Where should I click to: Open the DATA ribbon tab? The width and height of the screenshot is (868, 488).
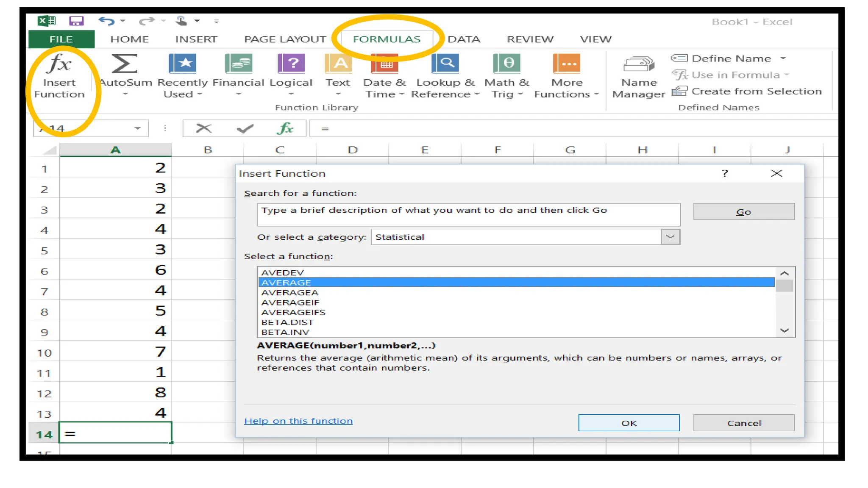[x=464, y=39]
